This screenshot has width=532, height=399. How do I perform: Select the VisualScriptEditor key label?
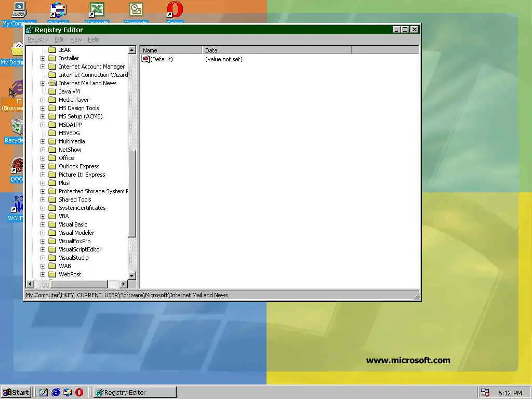[x=80, y=249]
